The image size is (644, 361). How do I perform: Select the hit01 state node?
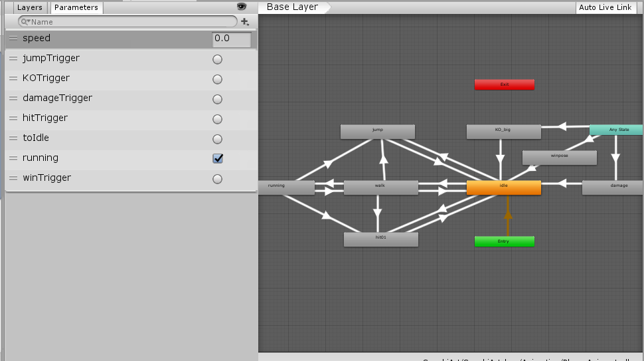[x=380, y=239]
